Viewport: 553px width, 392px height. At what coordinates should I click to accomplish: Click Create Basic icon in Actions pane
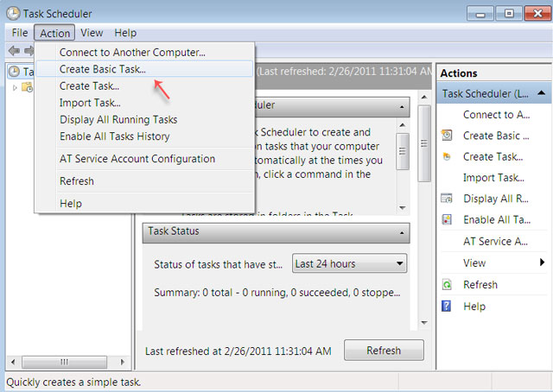tap(447, 136)
